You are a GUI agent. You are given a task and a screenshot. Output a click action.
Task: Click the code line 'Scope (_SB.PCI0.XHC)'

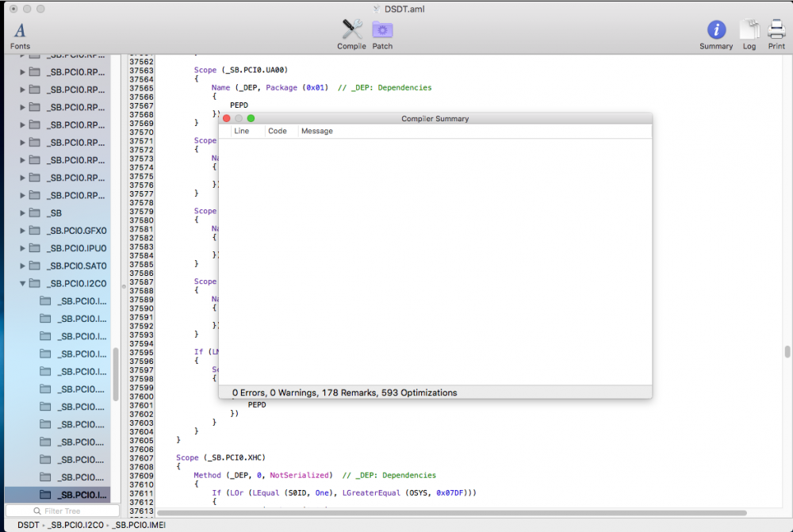tap(220, 457)
